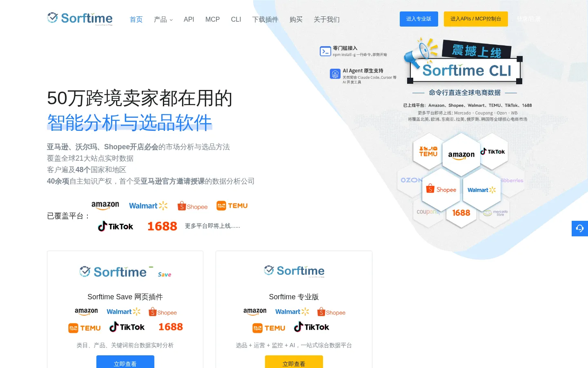Click the blue 进入专业版 button
Viewport: 588px width, 368px height.
click(419, 19)
